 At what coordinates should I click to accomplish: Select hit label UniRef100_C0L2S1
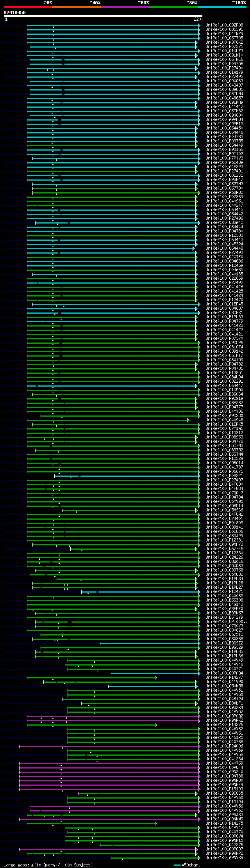point(224,176)
